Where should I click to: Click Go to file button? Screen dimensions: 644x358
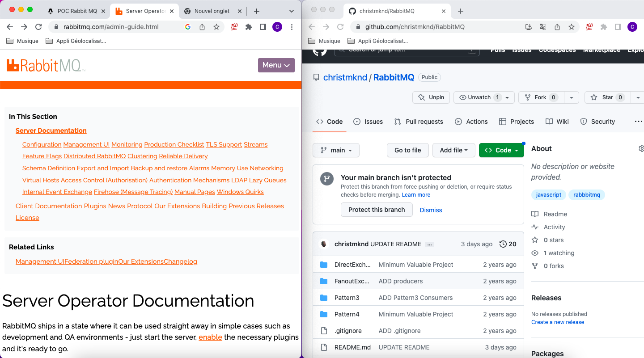tap(408, 150)
